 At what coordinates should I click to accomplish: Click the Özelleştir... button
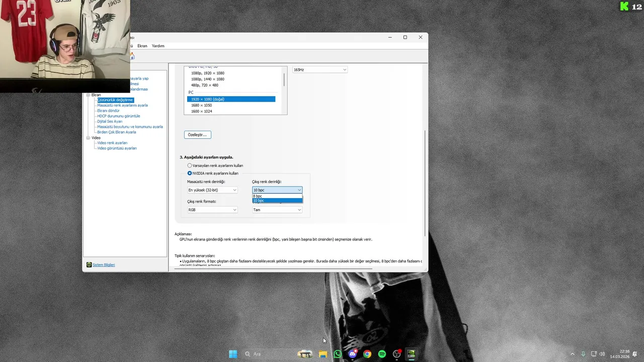pos(197,135)
